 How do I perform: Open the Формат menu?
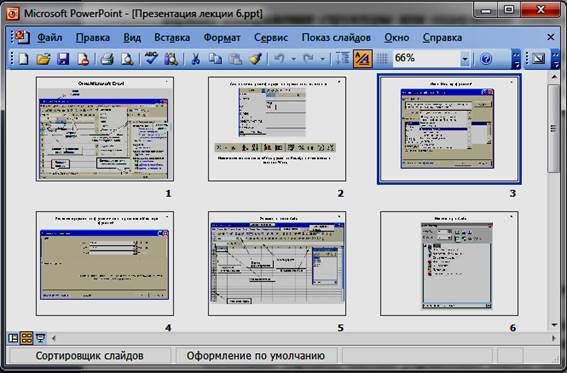222,38
